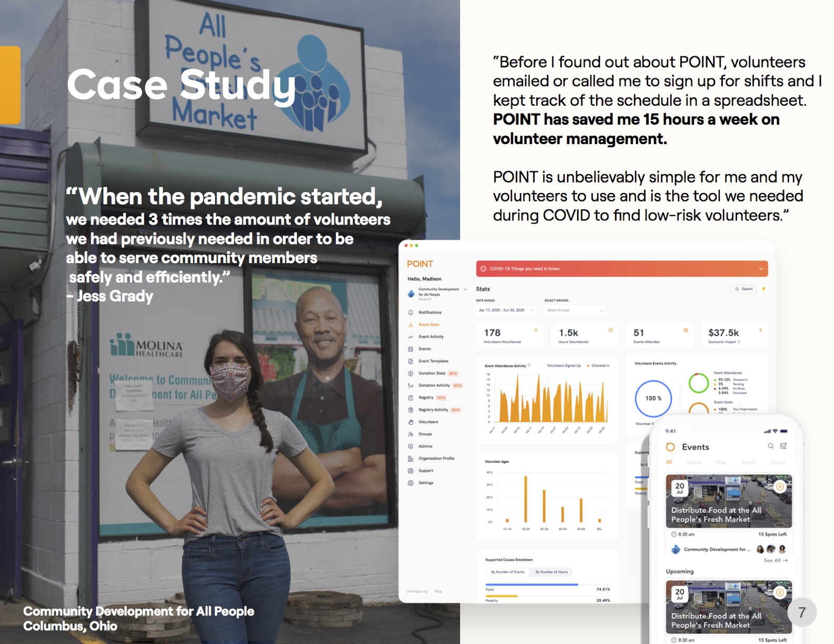834x644 pixels.
Task: Click the "15 Spots Left" text on first event
Action: point(772,535)
